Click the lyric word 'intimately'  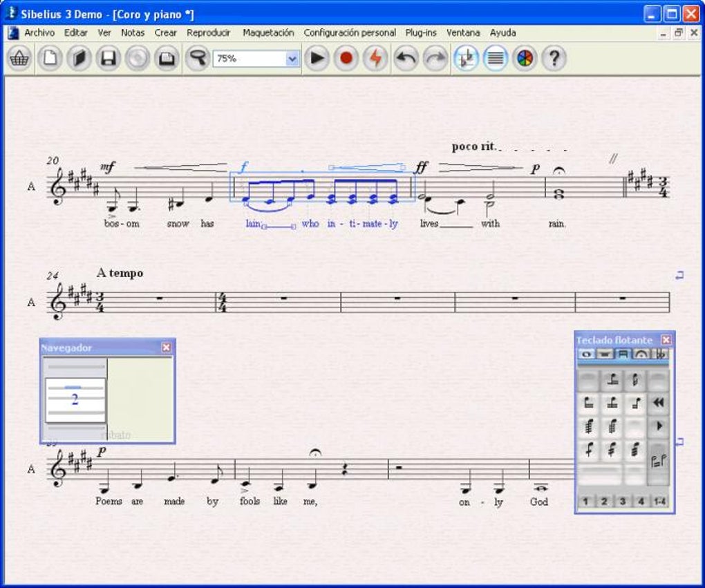pos(362,223)
